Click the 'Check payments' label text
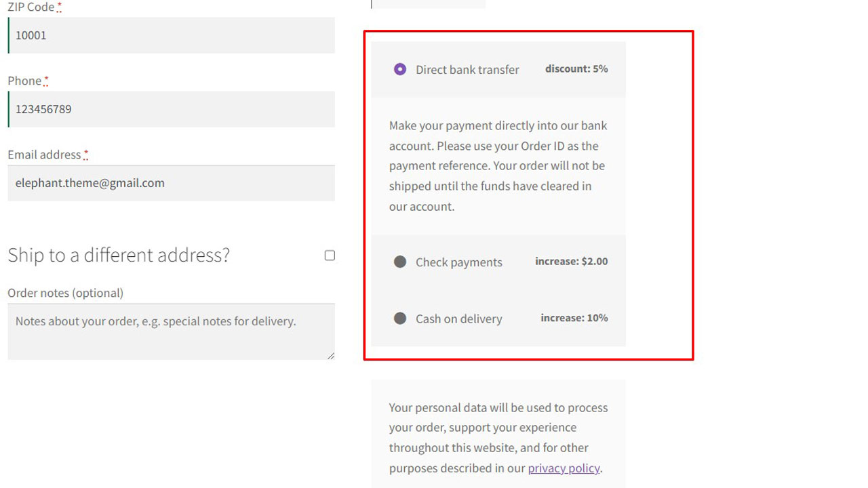Screen dimensions: 868x488 [458, 262]
